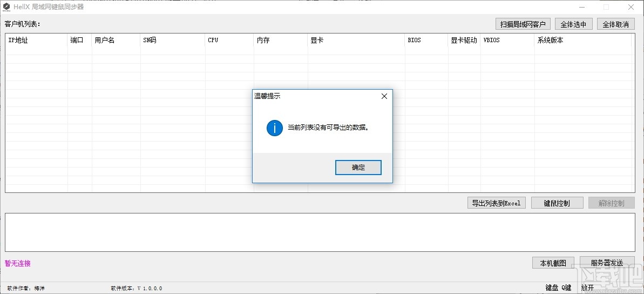Click the CPU column header
The height and width of the screenshot is (294, 644).
[x=229, y=41]
